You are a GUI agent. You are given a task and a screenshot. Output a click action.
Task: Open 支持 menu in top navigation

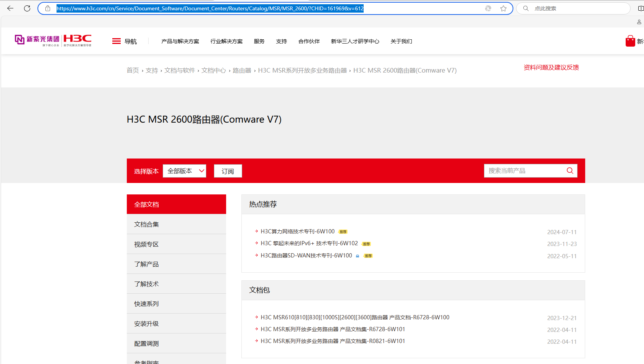point(282,41)
